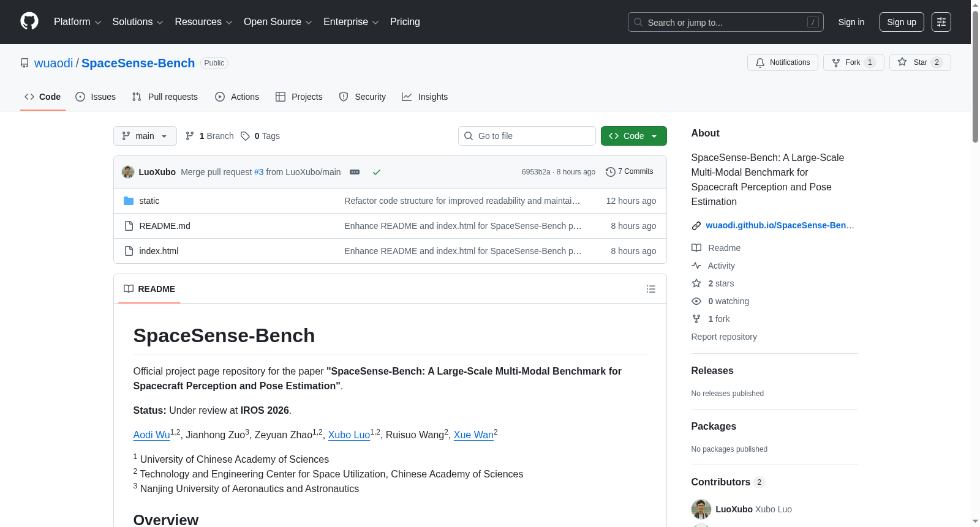Image resolution: width=980 pixels, height=527 pixels.
Task: Click the index.html file icon
Action: point(129,251)
